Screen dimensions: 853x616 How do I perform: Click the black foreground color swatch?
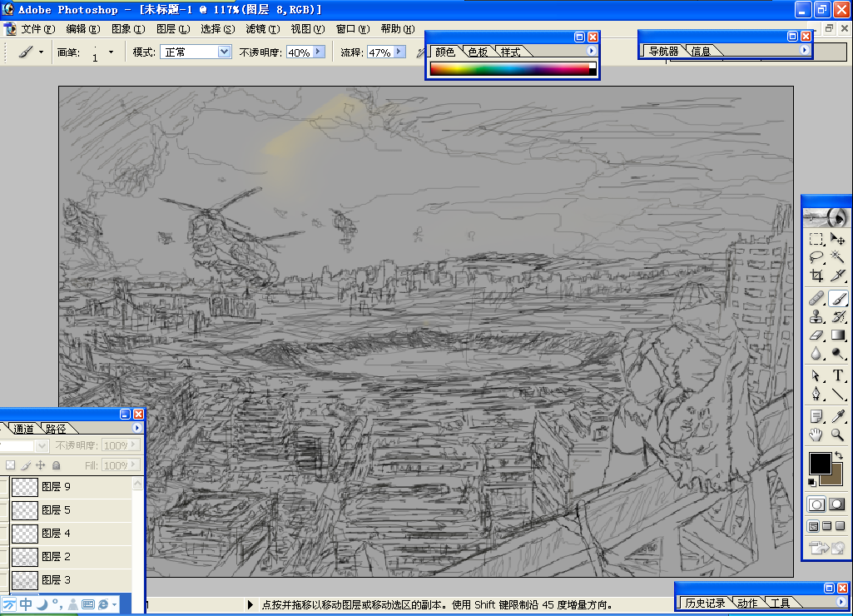[819, 464]
